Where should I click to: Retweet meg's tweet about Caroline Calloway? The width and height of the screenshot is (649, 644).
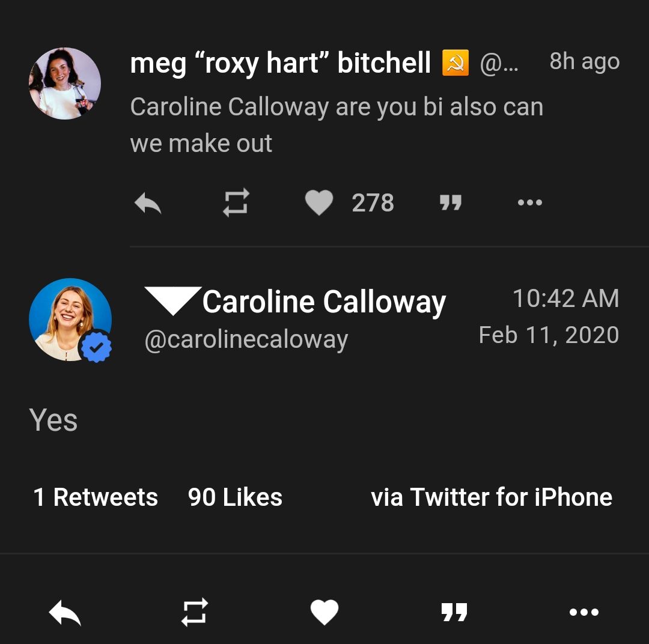click(236, 203)
